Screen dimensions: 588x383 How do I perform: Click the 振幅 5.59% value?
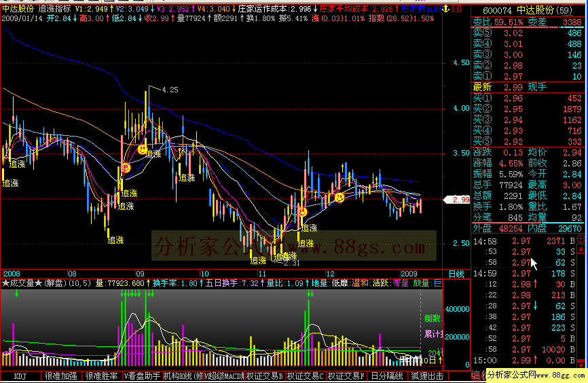tap(511, 175)
